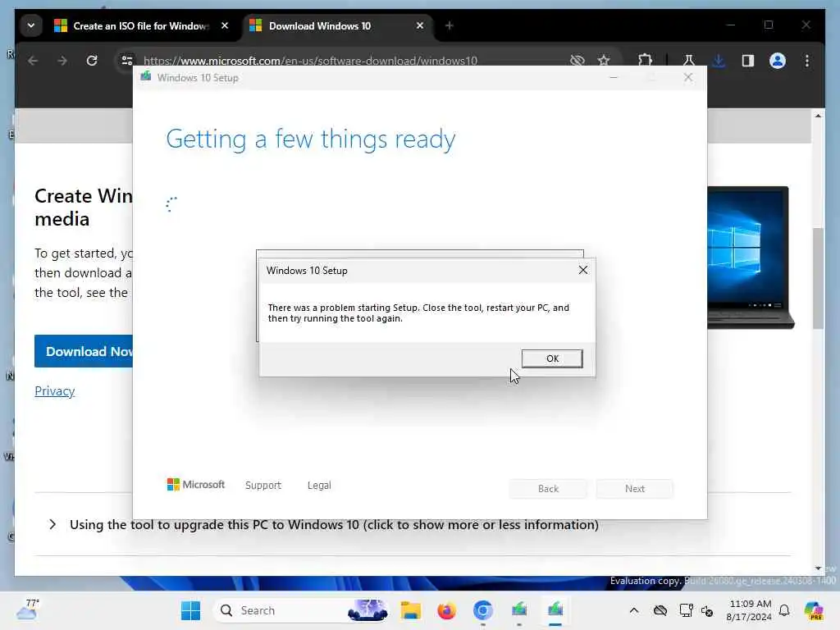Close the setup problem error dialog
The width and height of the screenshot is (840, 630).
pyautogui.click(x=583, y=270)
